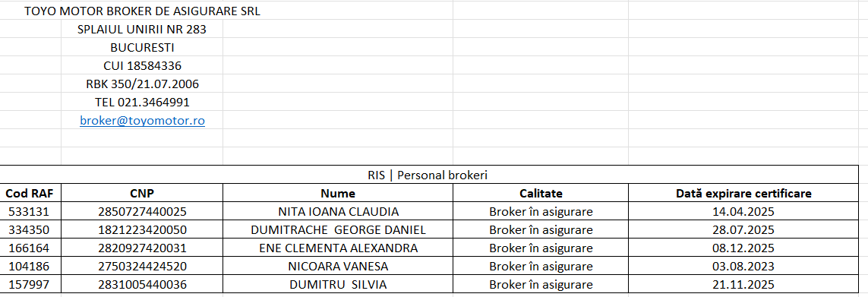Open the broker@toyomotor.ro email link

142,120
